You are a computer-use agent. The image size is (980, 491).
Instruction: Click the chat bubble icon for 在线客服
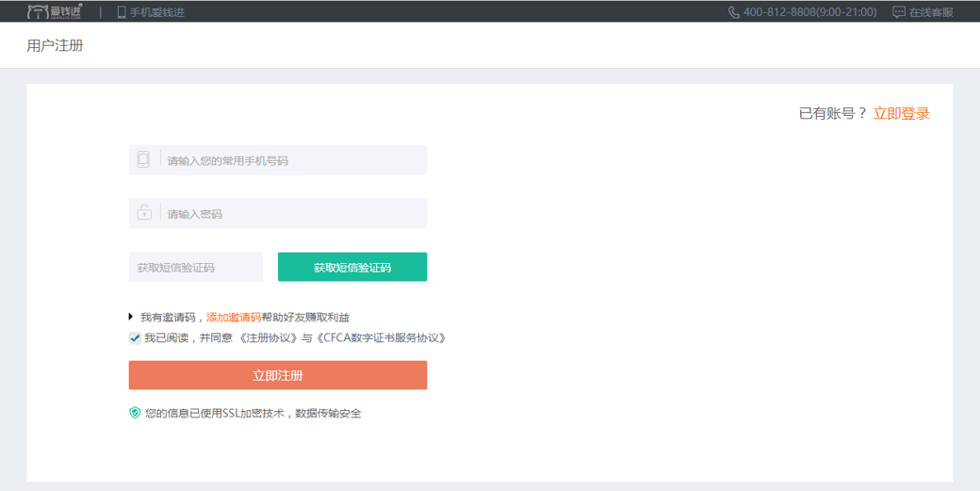[899, 12]
